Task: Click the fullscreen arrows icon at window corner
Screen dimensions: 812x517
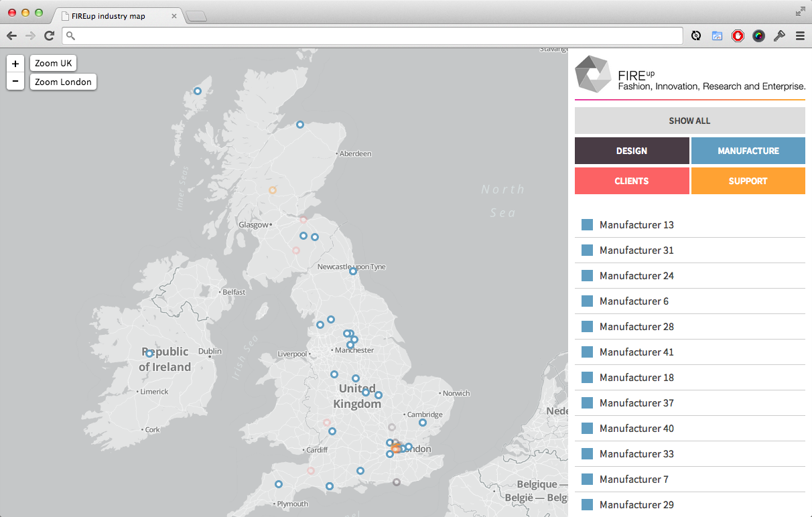Action: click(x=801, y=11)
